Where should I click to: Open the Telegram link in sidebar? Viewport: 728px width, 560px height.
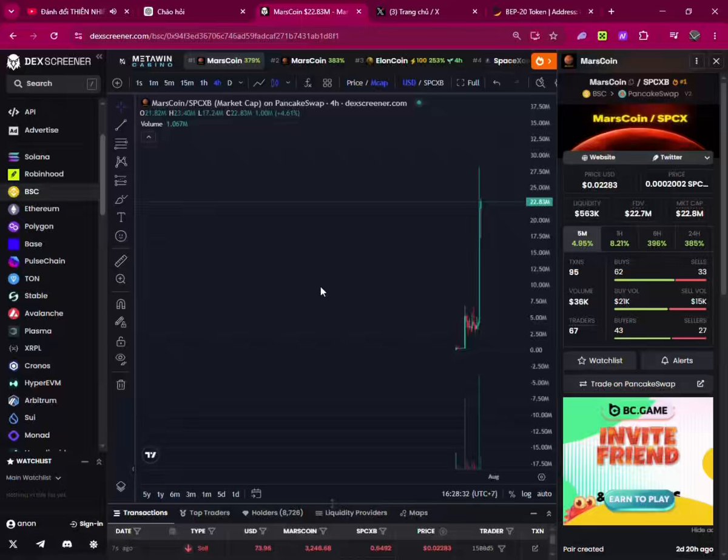(x=41, y=544)
